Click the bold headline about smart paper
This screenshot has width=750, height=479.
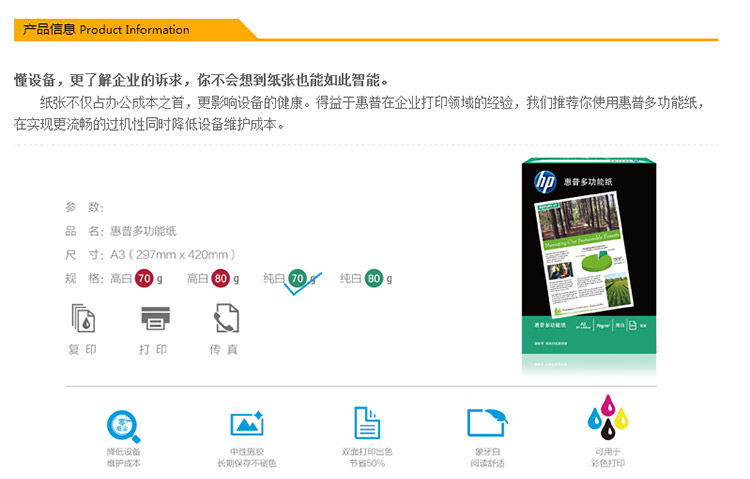(x=202, y=80)
